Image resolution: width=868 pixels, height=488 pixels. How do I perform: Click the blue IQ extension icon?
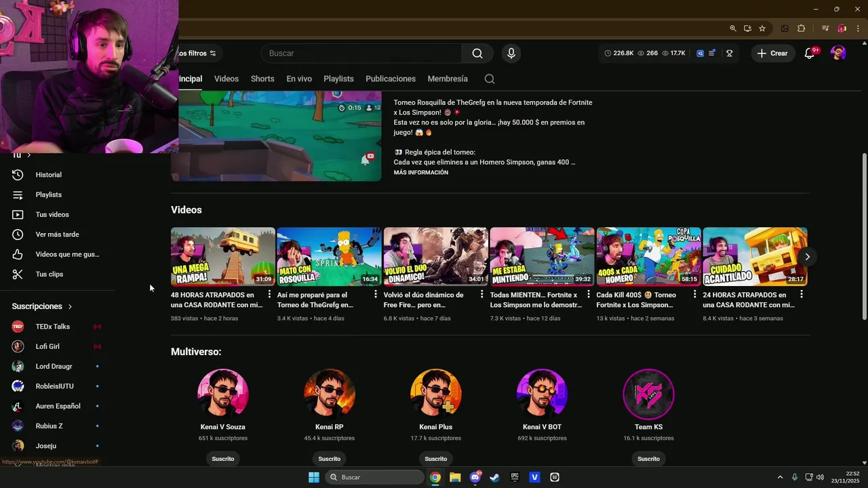pos(701,54)
